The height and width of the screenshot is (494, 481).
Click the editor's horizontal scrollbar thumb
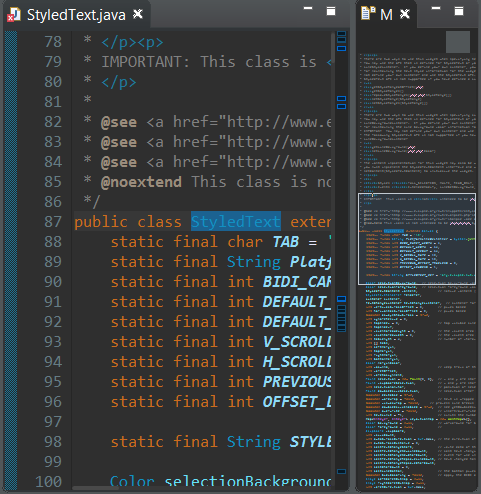click(x=95, y=488)
